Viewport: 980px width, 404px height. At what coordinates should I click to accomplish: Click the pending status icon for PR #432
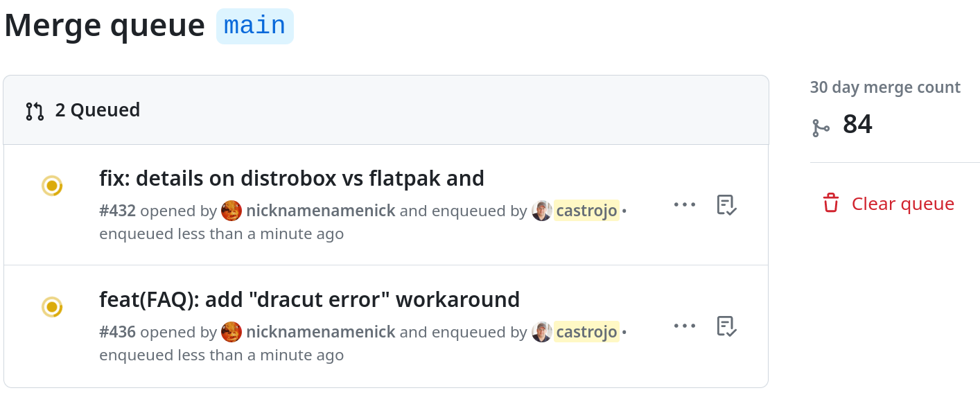click(x=52, y=186)
